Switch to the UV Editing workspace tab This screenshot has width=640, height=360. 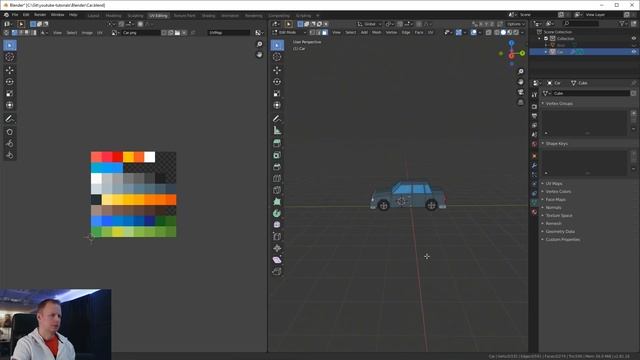pos(158,16)
